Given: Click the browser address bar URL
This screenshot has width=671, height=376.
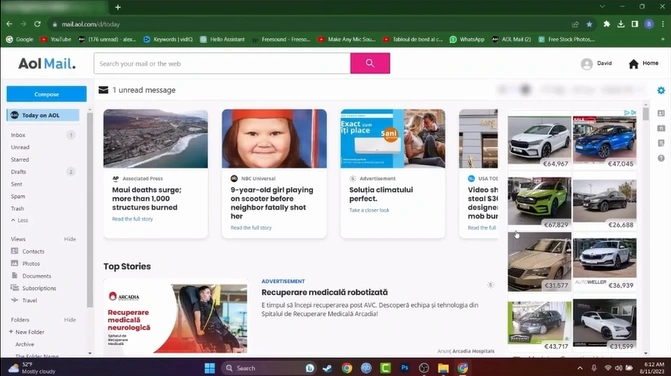Looking at the screenshot, I should click(x=91, y=24).
